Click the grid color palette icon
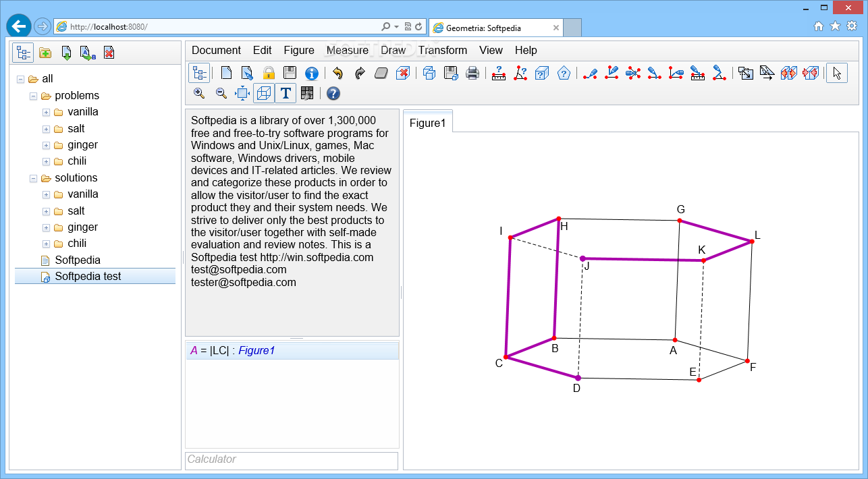868x479 pixels. [307, 94]
